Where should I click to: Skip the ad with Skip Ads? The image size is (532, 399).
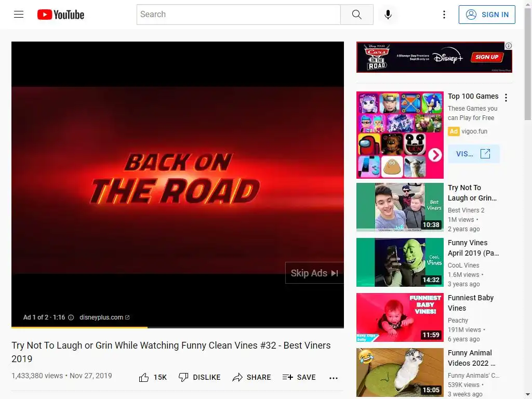pyautogui.click(x=314, y=273)
